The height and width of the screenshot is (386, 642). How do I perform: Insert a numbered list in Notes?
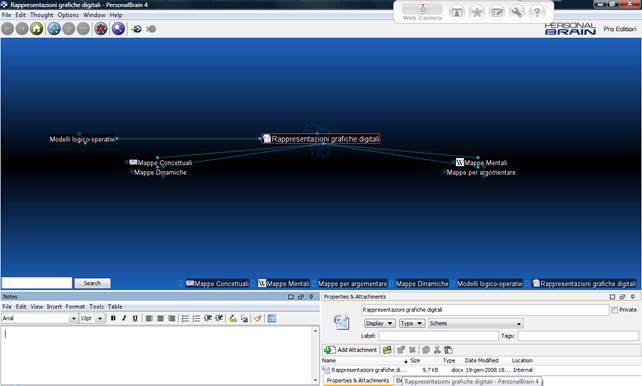click(x=197, y=318)
